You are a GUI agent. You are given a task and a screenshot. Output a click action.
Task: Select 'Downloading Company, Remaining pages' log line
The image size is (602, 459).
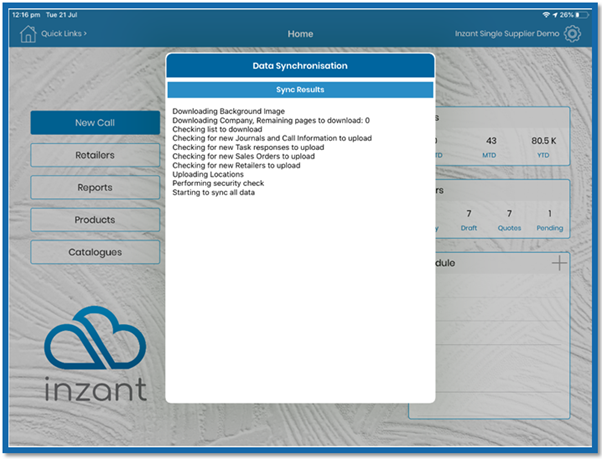tap(271, 120)
